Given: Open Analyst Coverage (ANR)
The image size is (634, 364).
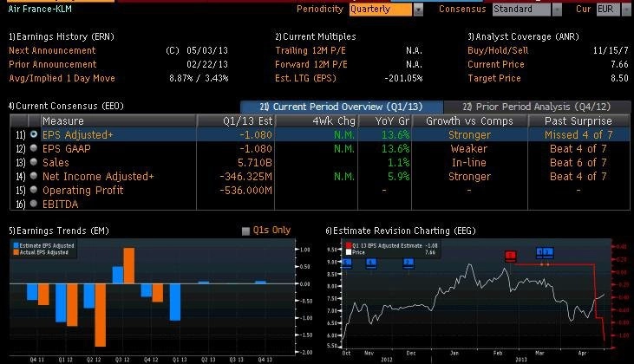Looking at the screenshot, I should coord(523,36).
